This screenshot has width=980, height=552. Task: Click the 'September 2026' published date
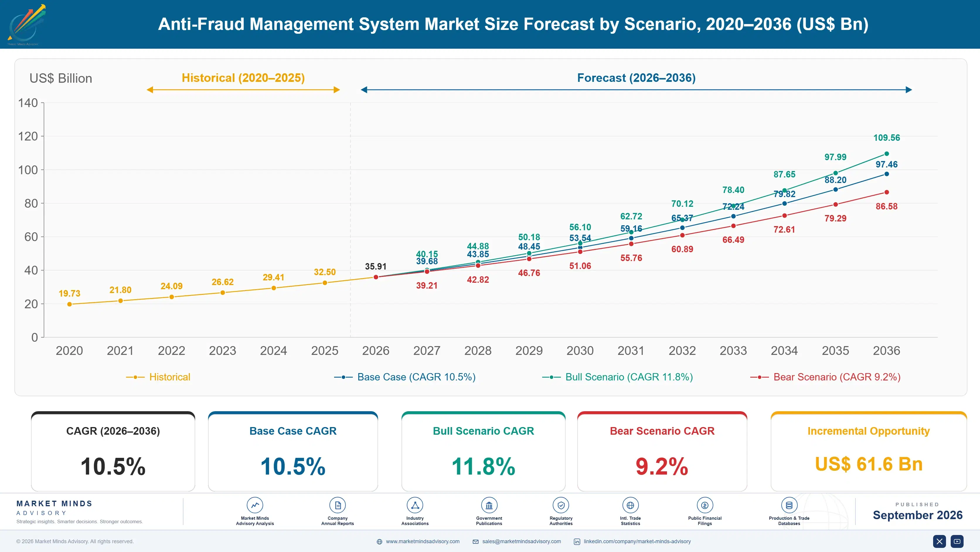(x=918, y=515)
